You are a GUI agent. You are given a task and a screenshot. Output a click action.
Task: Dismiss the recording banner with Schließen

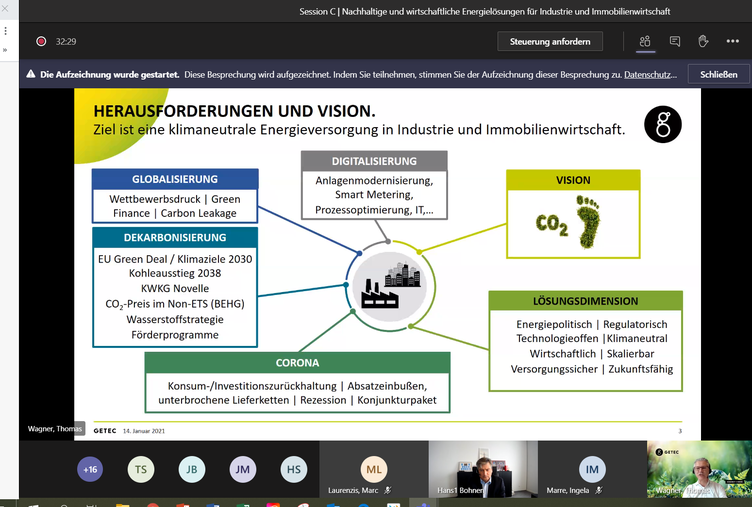pyautogui.click(x=718, y=74)
